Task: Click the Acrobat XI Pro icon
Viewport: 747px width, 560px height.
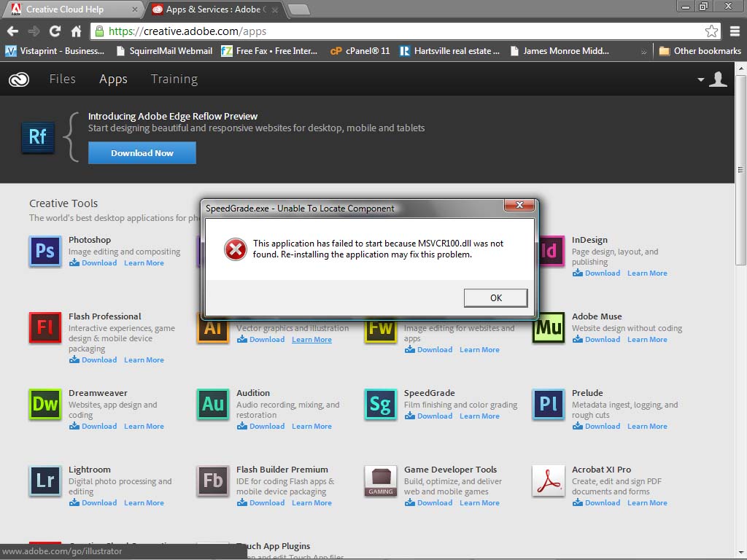Action: coord(548,481)
